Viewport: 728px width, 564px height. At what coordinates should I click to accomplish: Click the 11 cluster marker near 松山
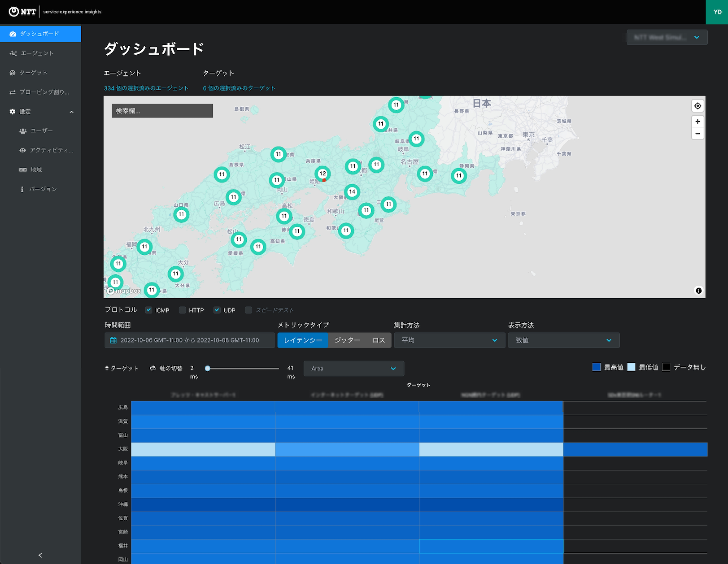click(x=239, y=239)
